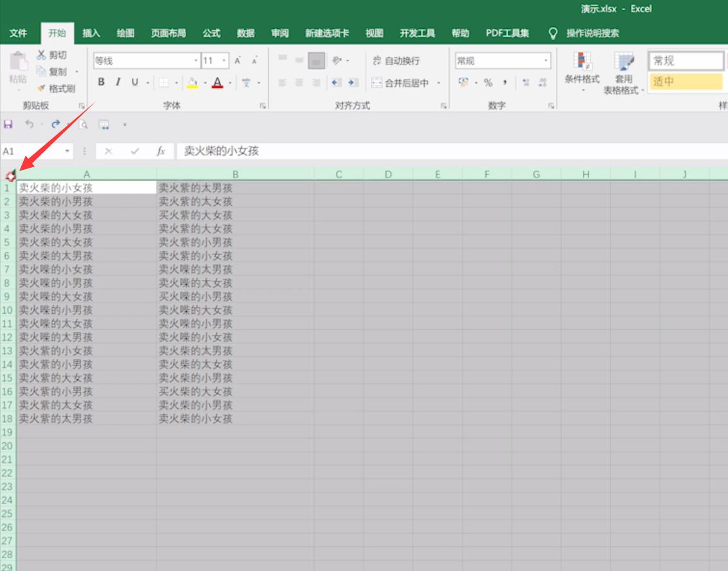Open the 文件 file tab
728x571 pixels.
[x=18, y=33]
